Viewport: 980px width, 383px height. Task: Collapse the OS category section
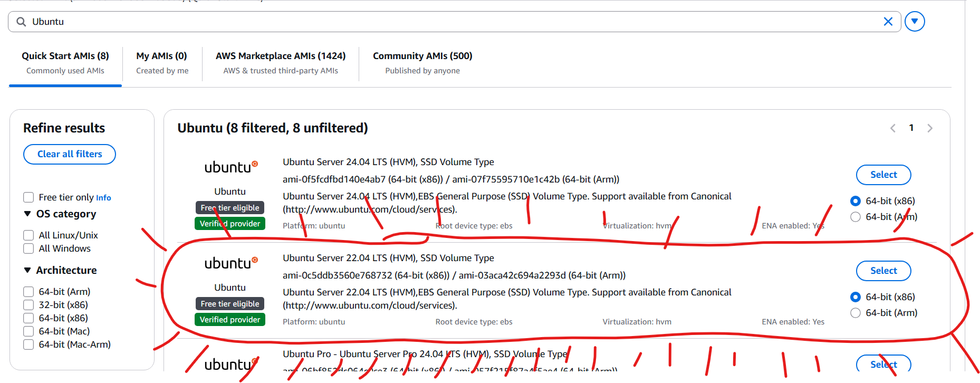27,214
